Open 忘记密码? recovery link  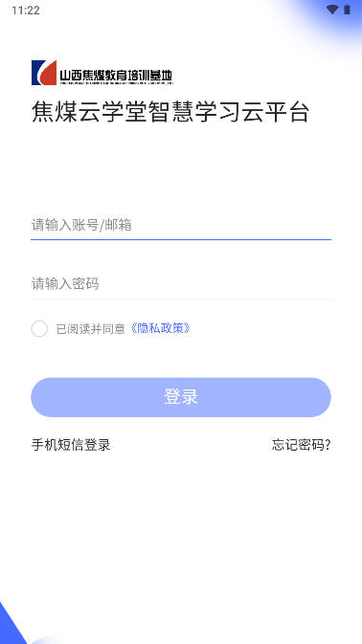tap(301, 445)
